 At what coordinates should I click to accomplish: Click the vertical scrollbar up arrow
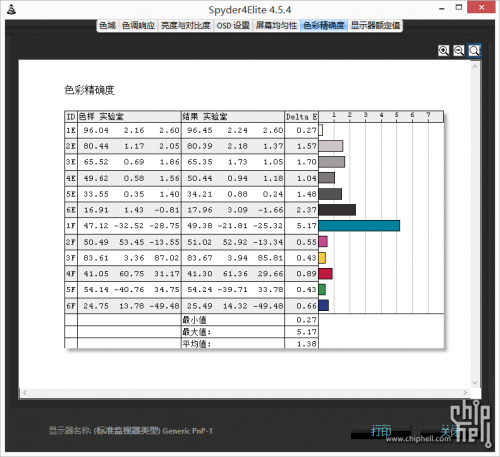[x=475, y=67]
